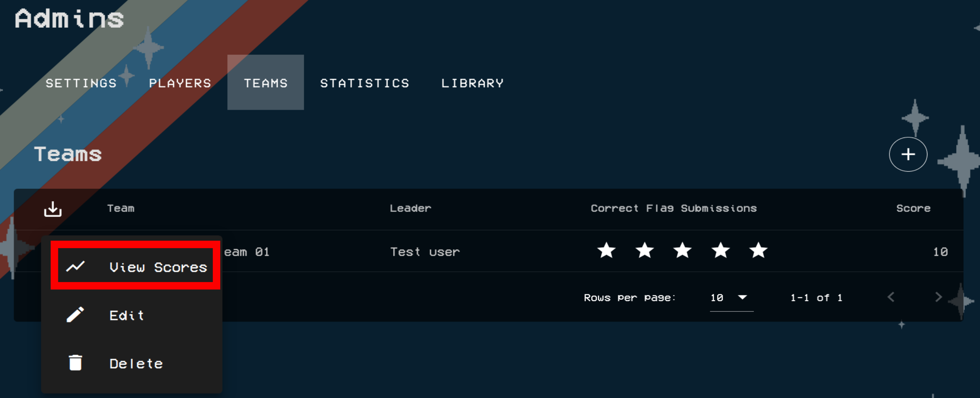Click the third star for Team 01
Screen dimensions: 980x398
point(682,251)
